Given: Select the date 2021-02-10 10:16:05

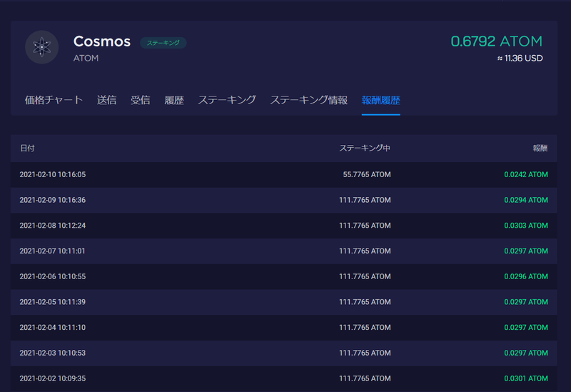Looking at the screenshot, I should click(x=53, y=174).
